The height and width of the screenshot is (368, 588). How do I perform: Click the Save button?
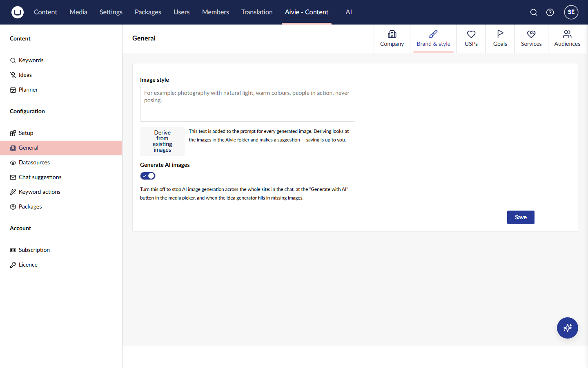point(521,218)
